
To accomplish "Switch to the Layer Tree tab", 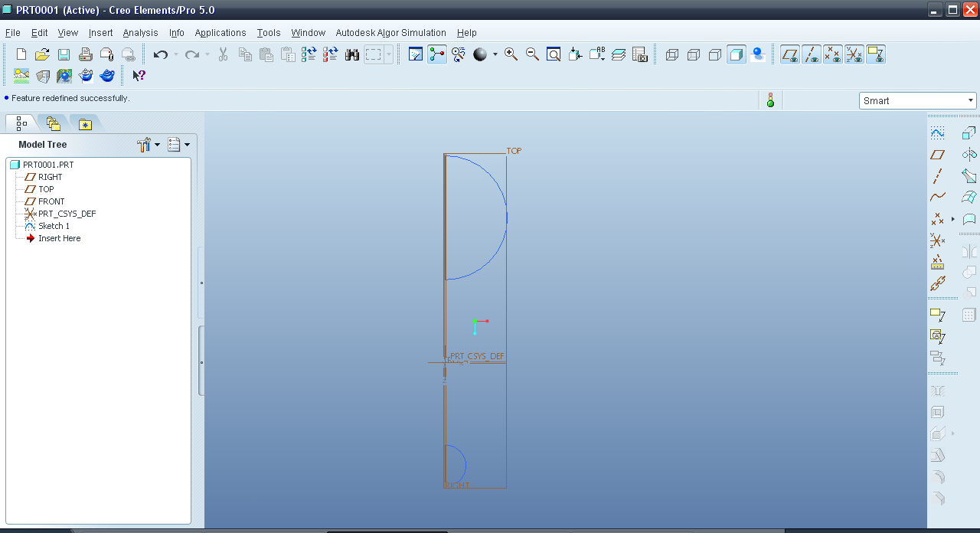I will click(53, 123).
